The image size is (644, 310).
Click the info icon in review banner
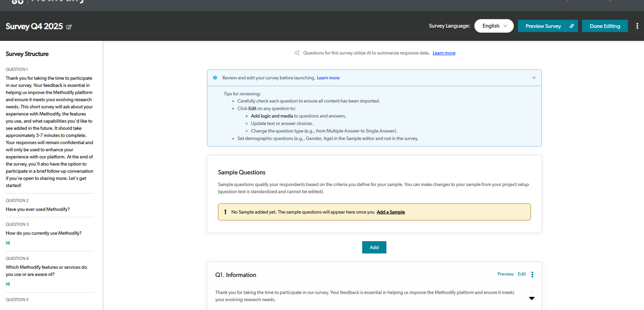215,78
